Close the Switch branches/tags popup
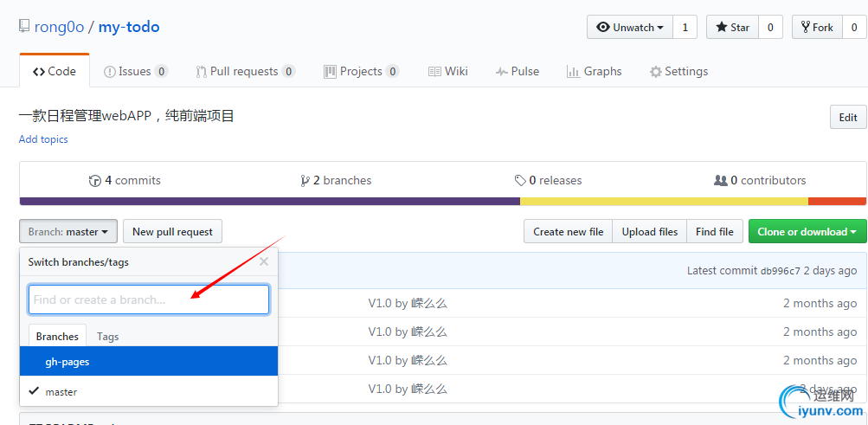 point(264,261)
